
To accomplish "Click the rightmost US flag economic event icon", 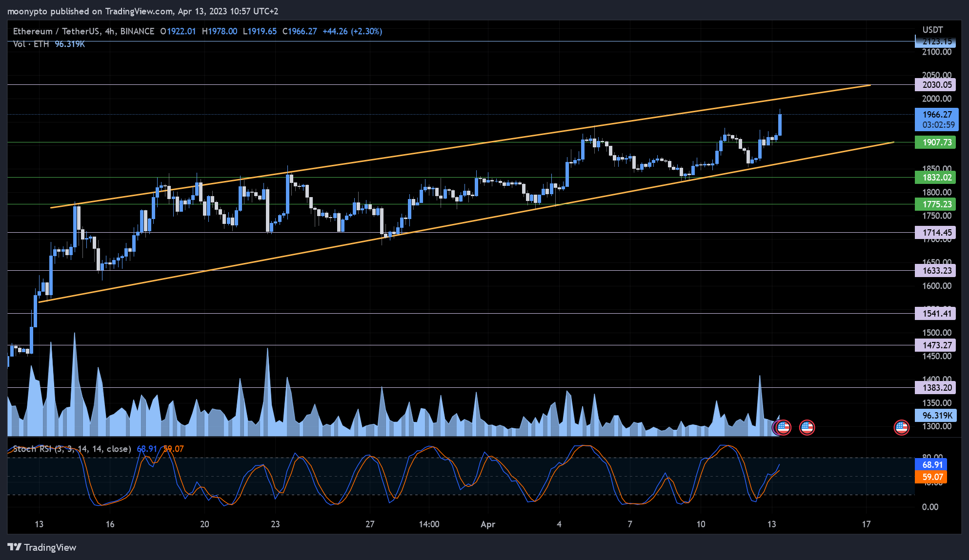I will pos(901,428).
